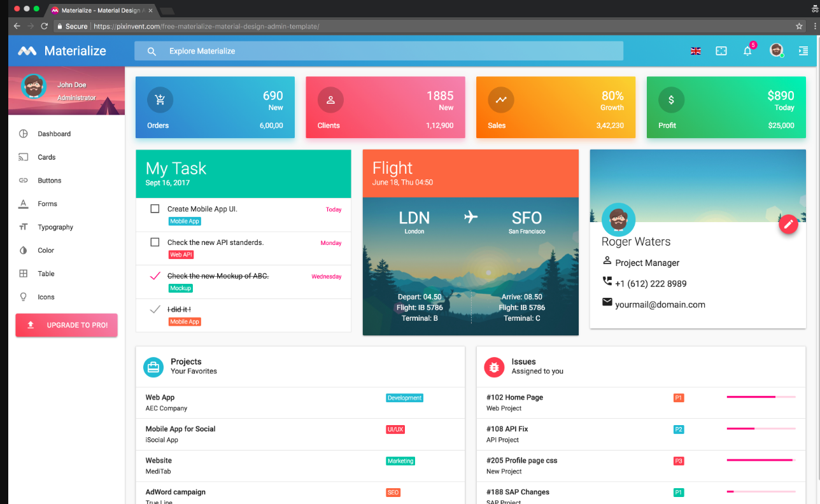Expand the Icons section in the sidebar
This screenshot has height=504, width=820.
tap(46, 297)
